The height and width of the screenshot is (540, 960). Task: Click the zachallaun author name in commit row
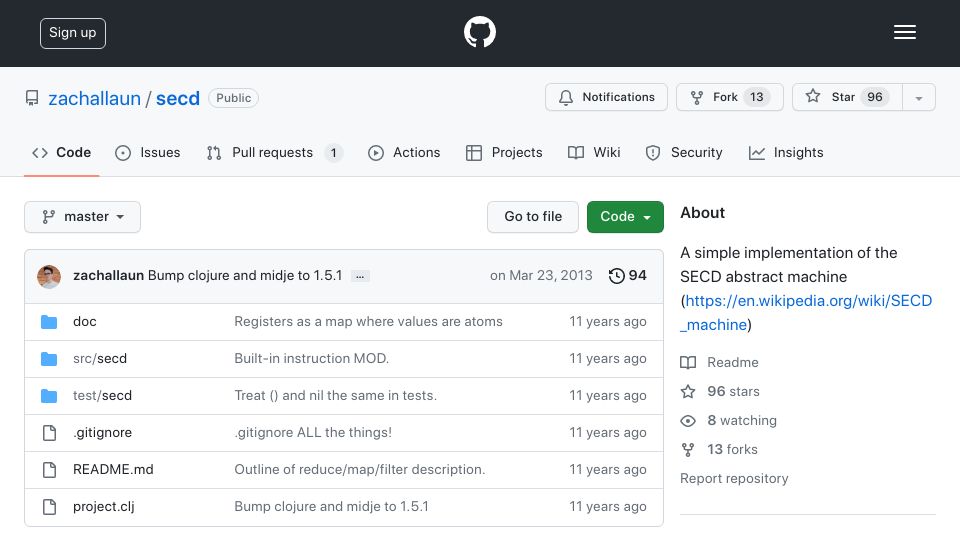108,276
